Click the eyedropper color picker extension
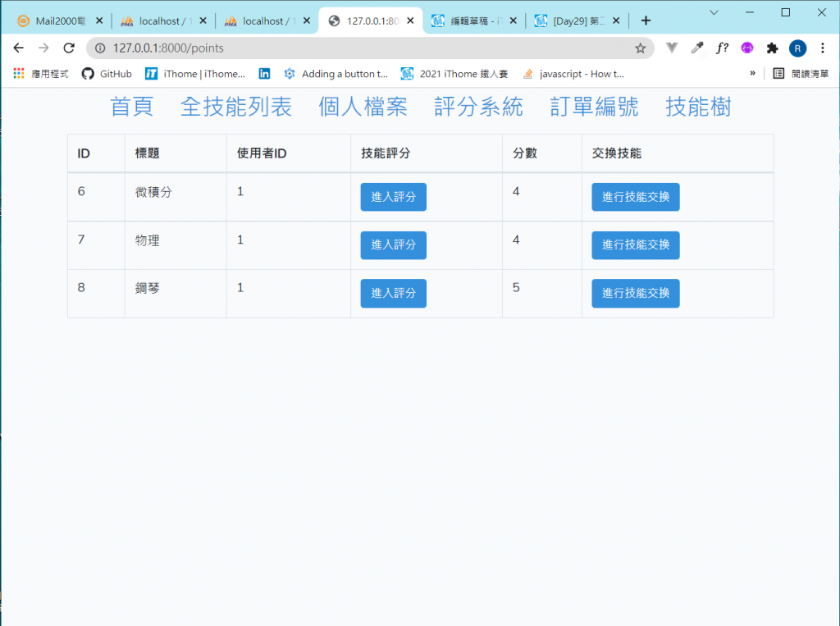This screenshot has height=626, width=840. pyautogui.click(x=697, y=48)
